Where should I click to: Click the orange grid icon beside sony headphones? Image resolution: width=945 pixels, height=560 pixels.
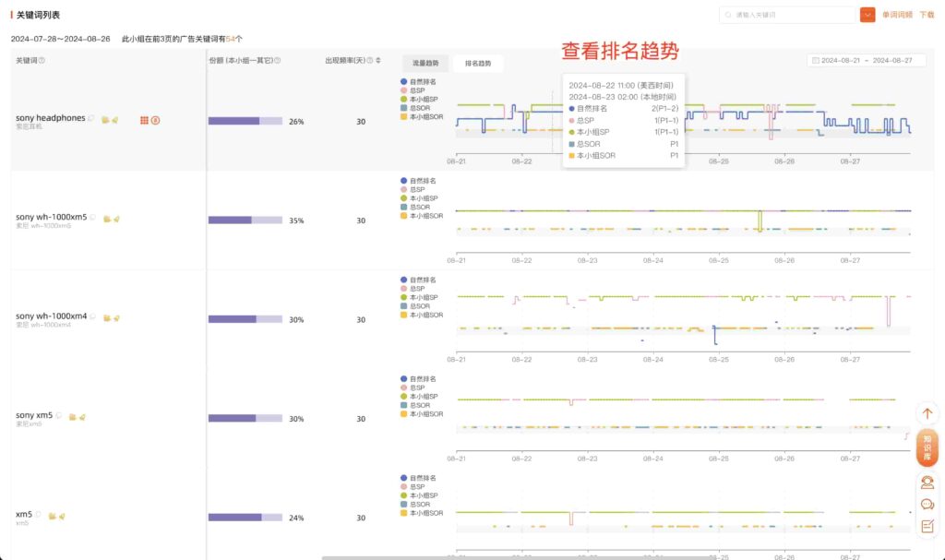tap(144, 120)
